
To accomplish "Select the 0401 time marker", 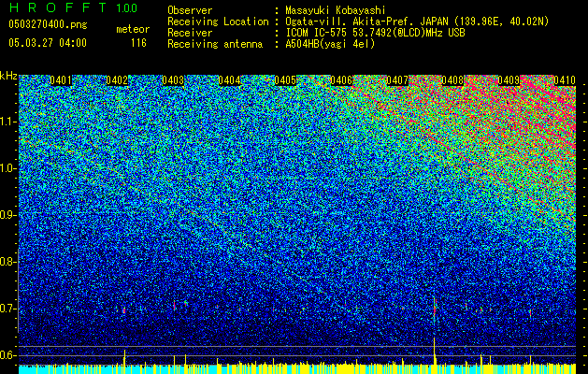I will (x=61, y=80).
